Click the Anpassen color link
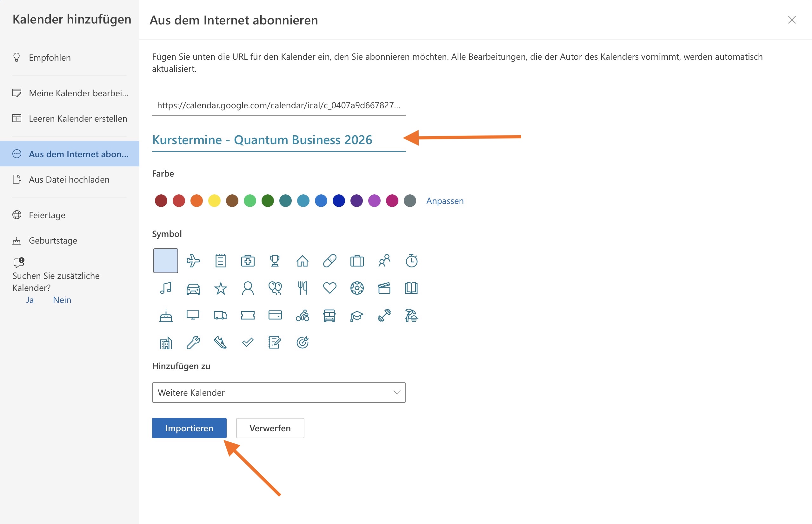Viewport: 812px width, 524px height. point(445,201)
